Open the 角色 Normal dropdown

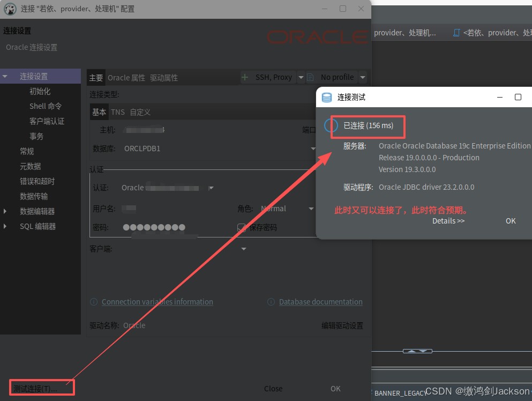(x=311, y=209)
